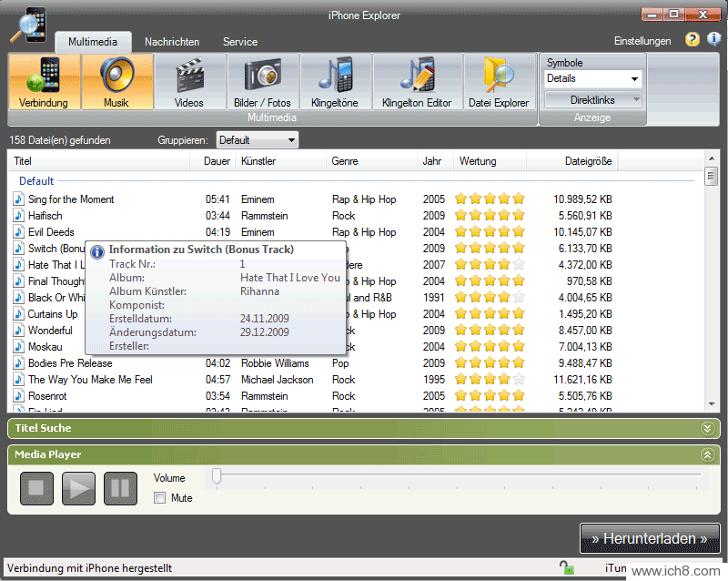728x581 pixels.
Task: Select the track Moskau
Action: 45,347
